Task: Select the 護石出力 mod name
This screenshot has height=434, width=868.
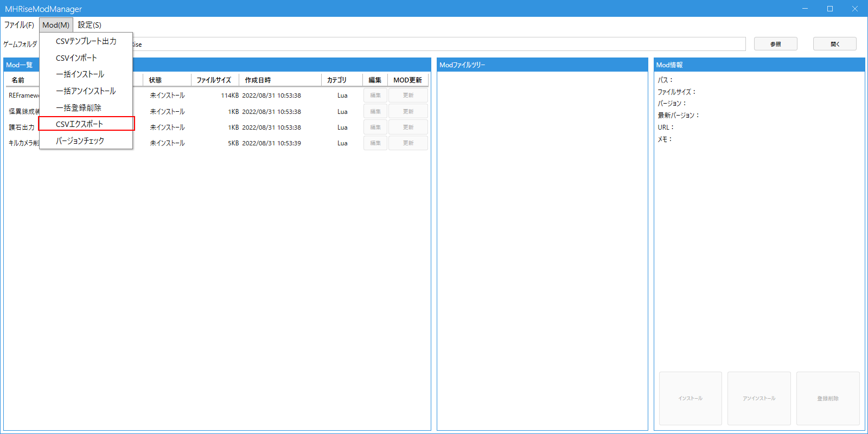Action: [x=22, y=127]
